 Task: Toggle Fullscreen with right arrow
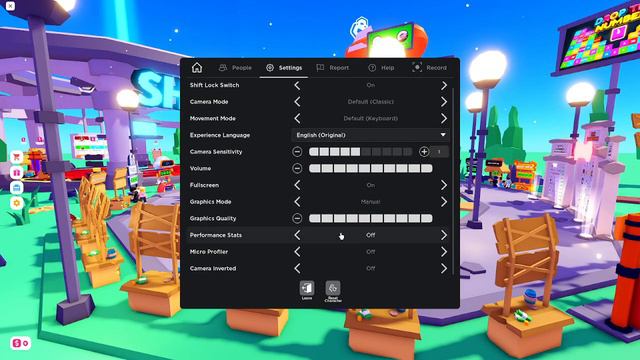click(x=444, y=185)
